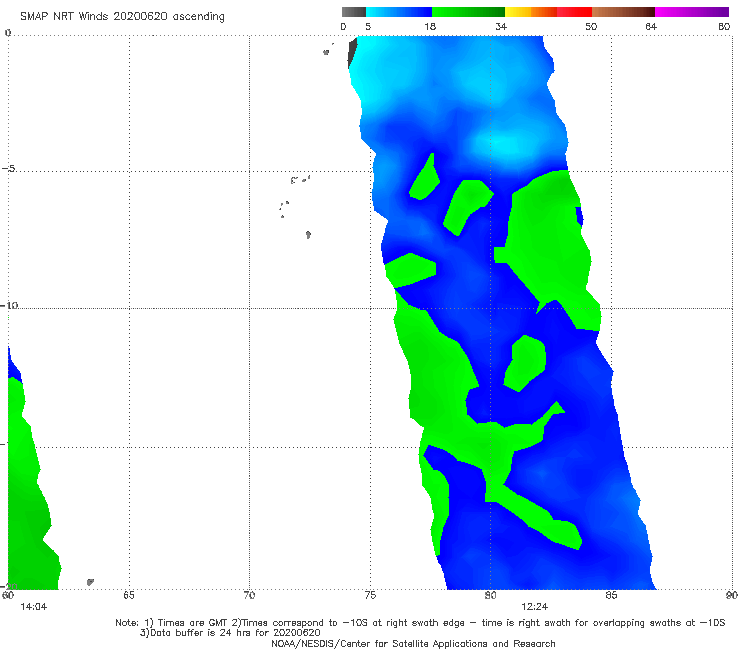740x650 pixels.
Task: Click the note '3)Data buffer is 24 hrs'
Action: tap(230, 633)
